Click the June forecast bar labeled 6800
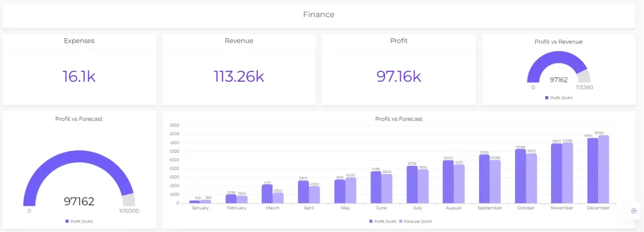 click(x=387, y=189)
